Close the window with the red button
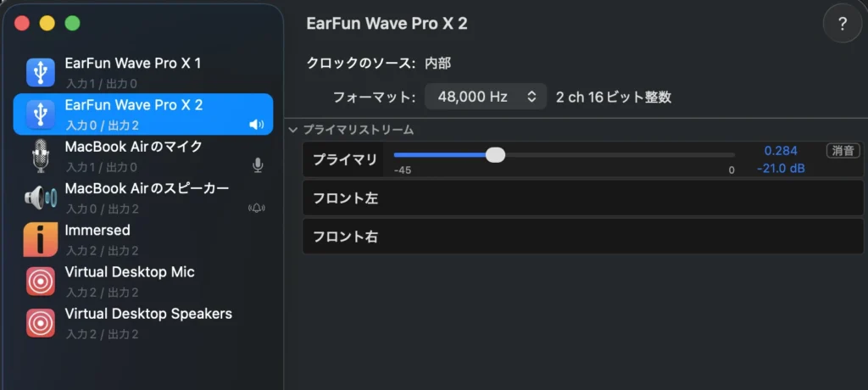 click(x=21, y=23)
